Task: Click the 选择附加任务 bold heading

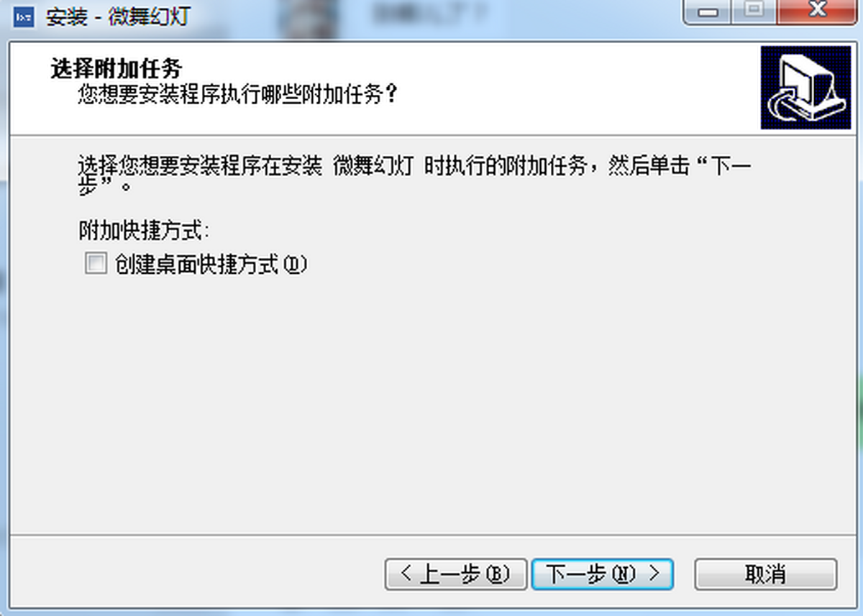Action: 116,69
